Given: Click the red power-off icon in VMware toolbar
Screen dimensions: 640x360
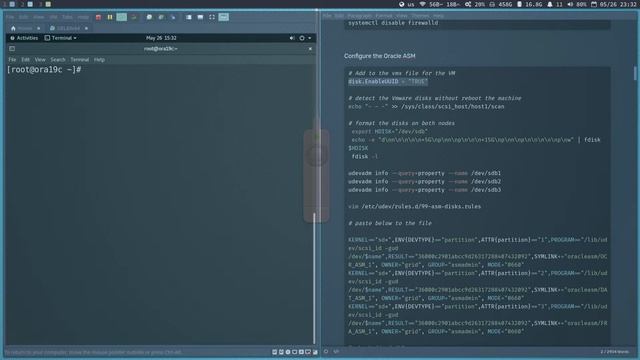Looking at the screenshot, I should (98, 17).
